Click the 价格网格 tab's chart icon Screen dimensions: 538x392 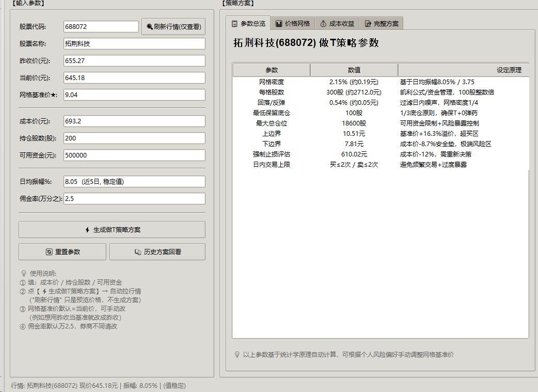[279, 24]
